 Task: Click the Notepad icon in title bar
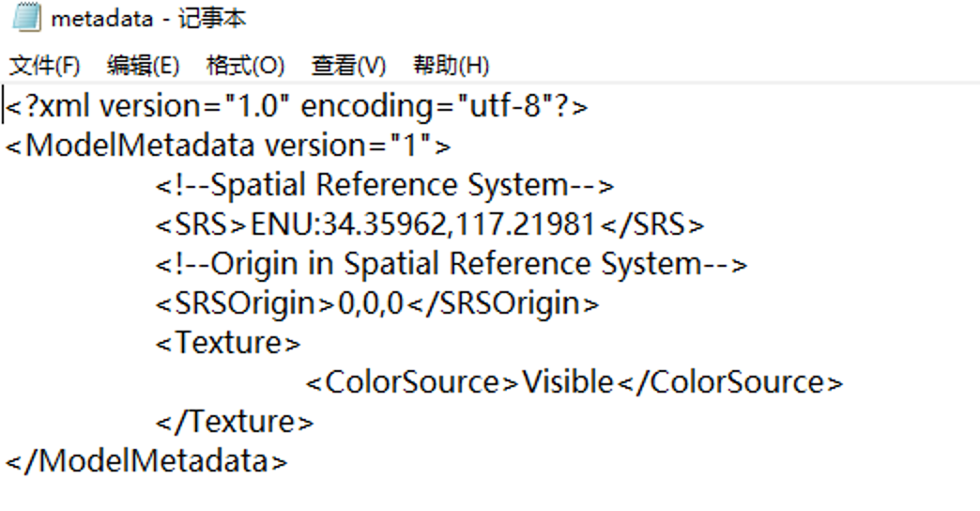[x=27, y=17]
